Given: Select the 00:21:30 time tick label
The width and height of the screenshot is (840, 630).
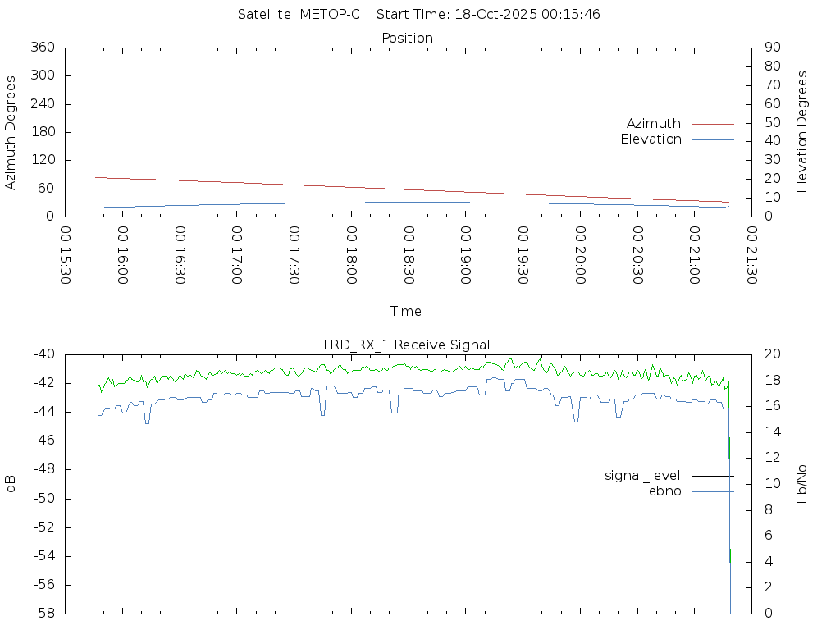Looking at the screenshot, I should pos(751,256).
